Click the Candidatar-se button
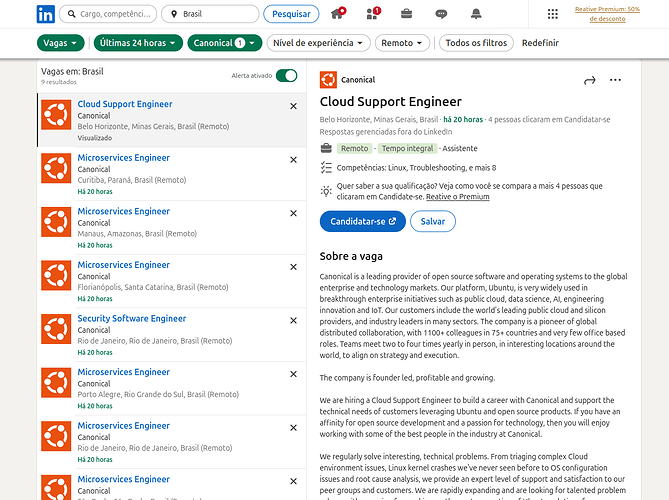The width and height of the screenshot is (669, 500). click(x=362, y=221)
